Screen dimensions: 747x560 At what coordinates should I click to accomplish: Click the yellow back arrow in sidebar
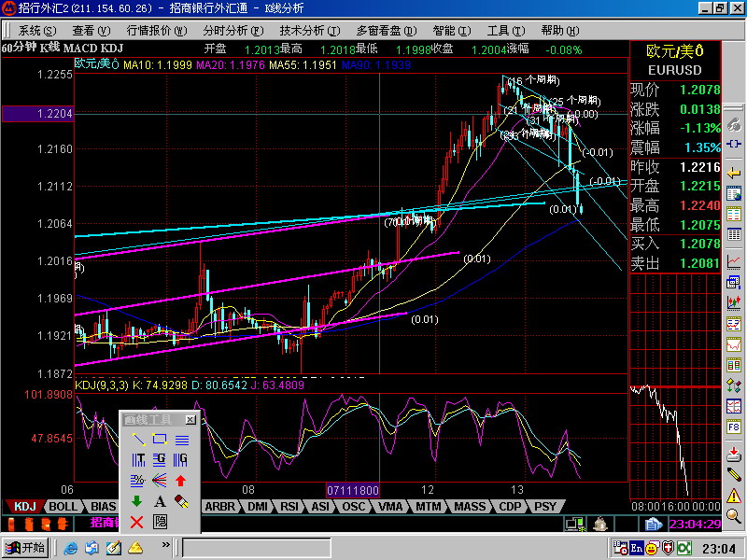pyautogui.click(x=734, y=174)
